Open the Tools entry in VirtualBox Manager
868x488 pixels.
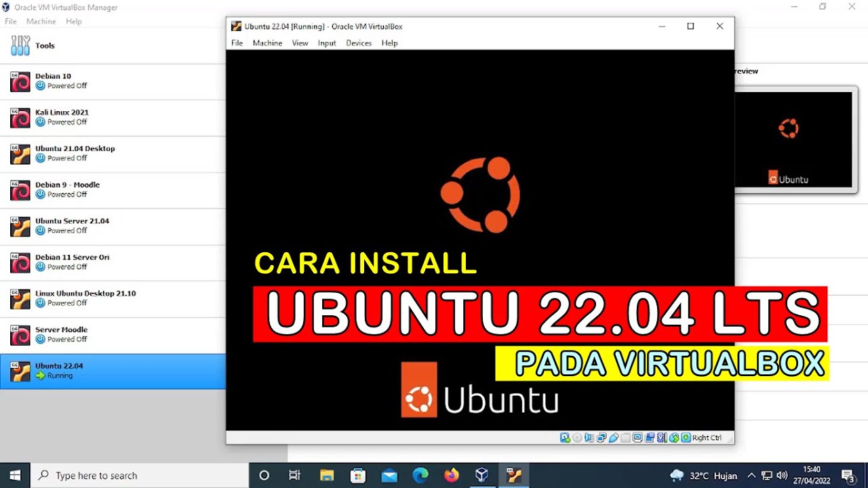pyautogui.click(x=113, y=45)
